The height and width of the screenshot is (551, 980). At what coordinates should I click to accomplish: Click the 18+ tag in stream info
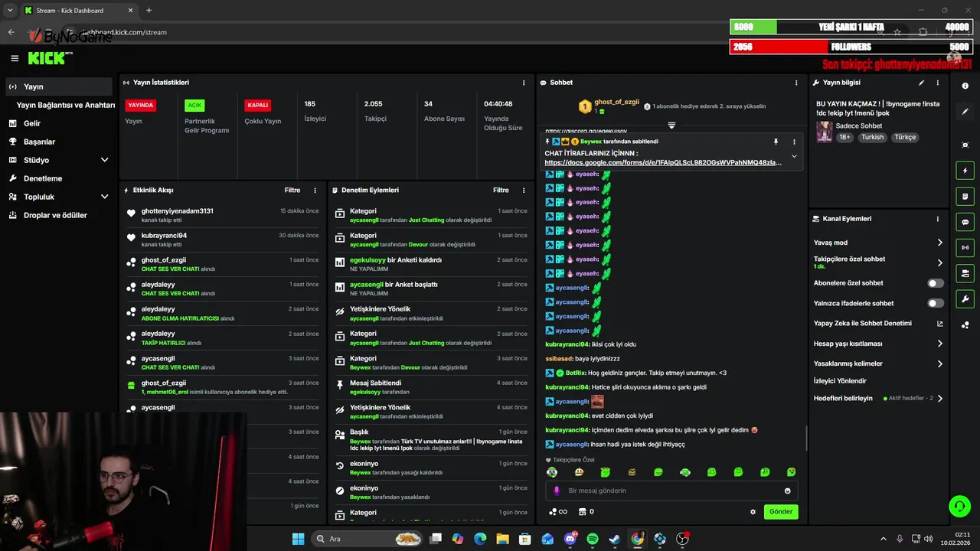click(x=844, y=138)
